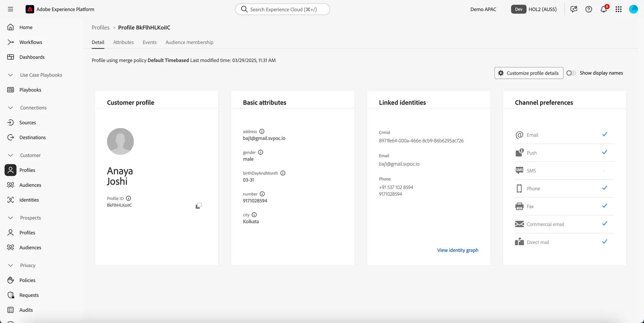
Task: Click the Adobe Experience Platform logo
Action: click(x=30, y=9)
